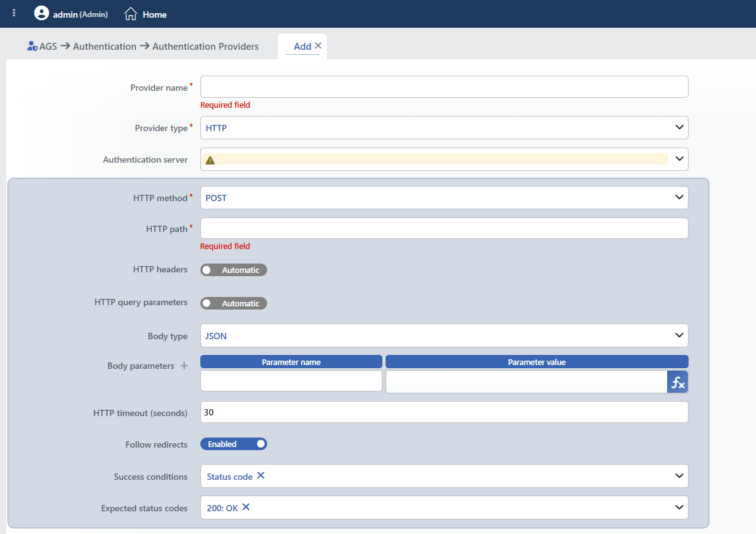Toggle HTTP headers Automatic switch

[234, 270]
